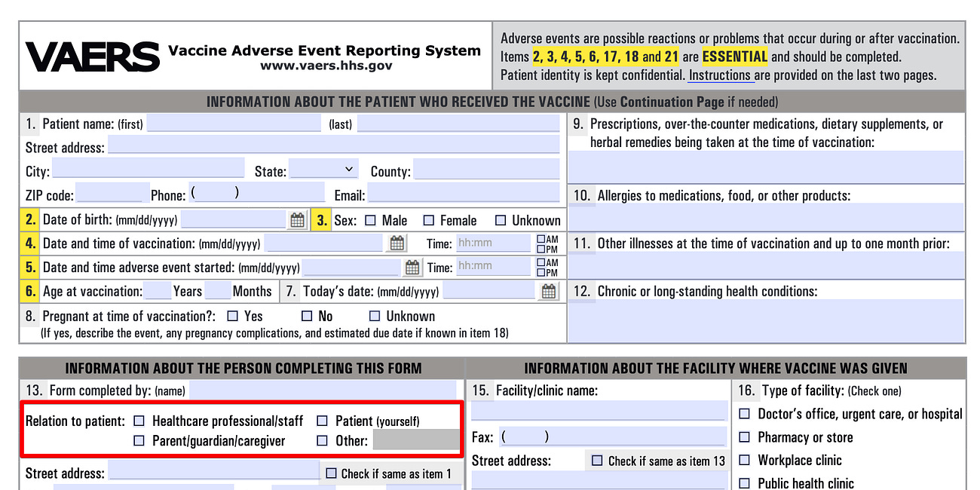Image resolution: width=980 pixels, height=490 pixels.
Task: Check the Male sex checkbox
Action: (x=370, y=220)
